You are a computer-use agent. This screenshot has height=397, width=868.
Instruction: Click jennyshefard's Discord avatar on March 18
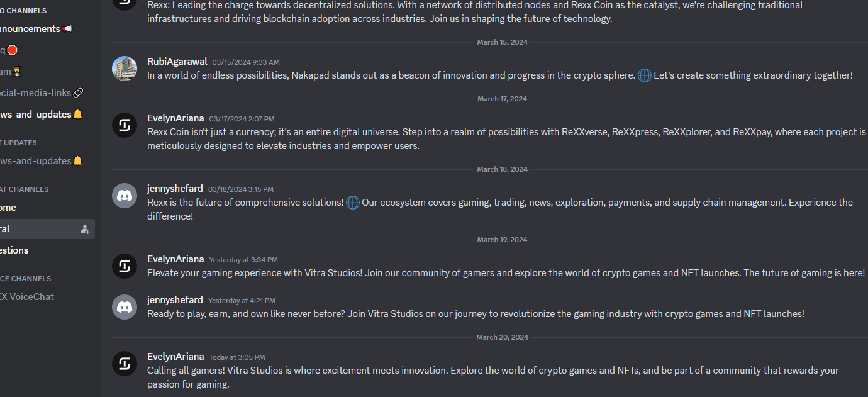pyautogui.click(x=125, y=196)
